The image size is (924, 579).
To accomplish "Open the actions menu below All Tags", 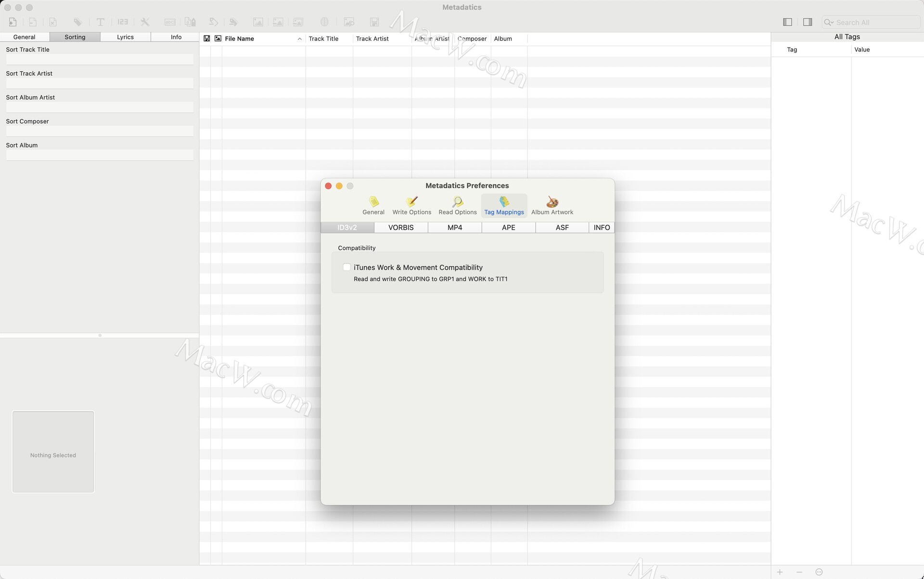I will click(819, 572).
